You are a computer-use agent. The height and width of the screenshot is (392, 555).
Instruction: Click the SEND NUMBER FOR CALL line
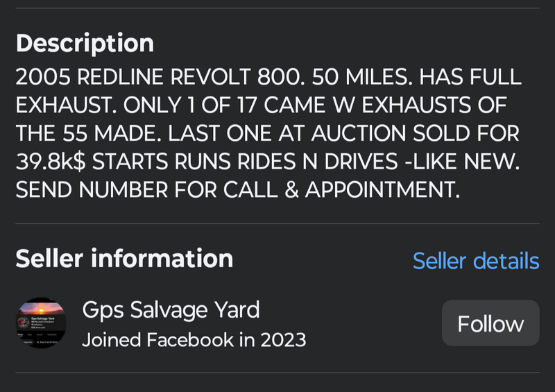[x=238, y=190]
